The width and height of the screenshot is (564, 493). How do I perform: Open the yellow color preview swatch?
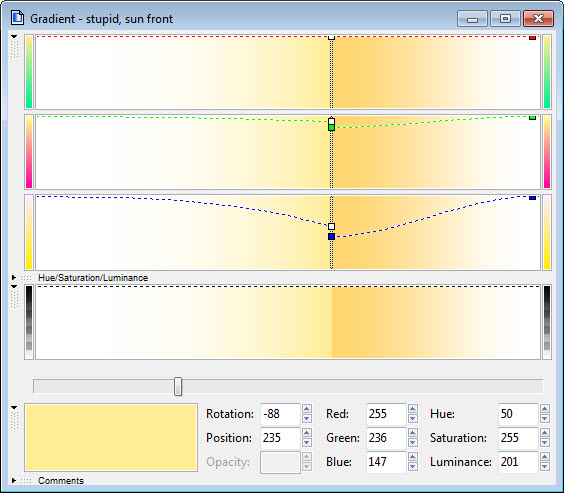(111, 438)
